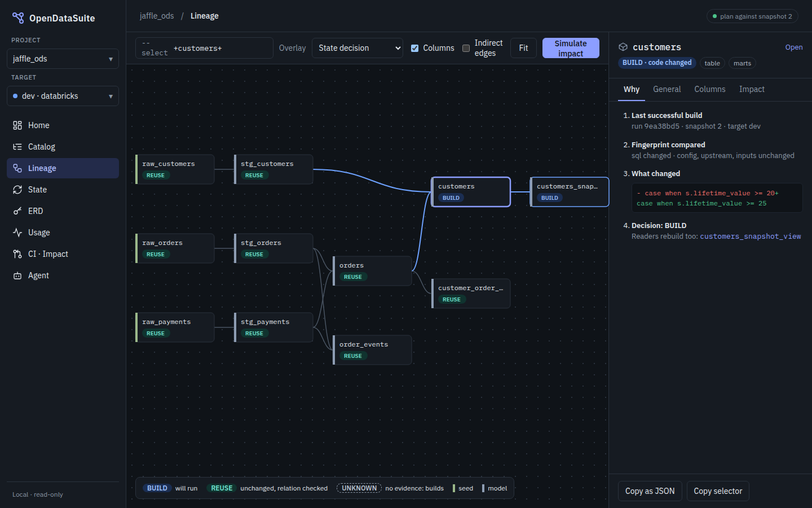812x508 pixels.
Task: Toggle the Columns checkbox
Action: point(415,48)
